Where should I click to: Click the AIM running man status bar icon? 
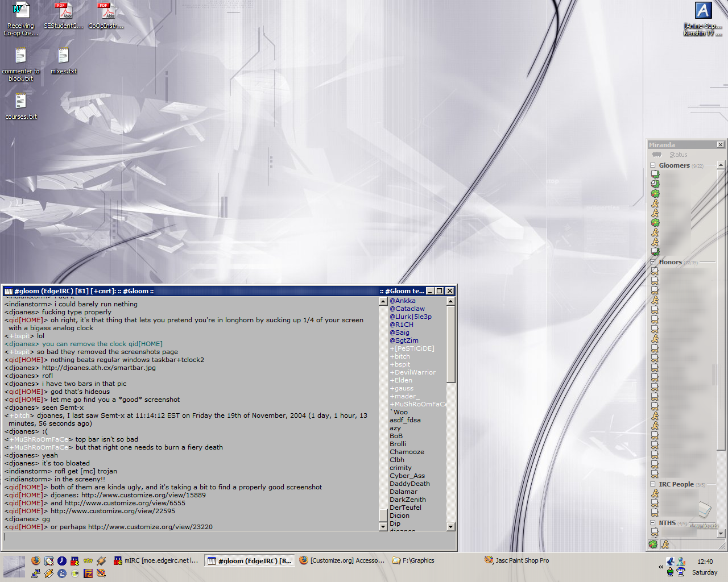coord(665,544)
